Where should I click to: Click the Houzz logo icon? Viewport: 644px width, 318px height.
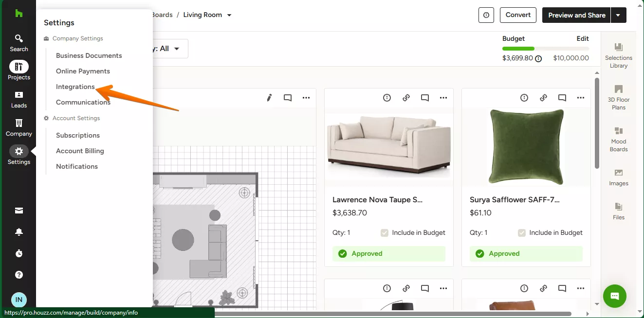(x=19, y=14)
